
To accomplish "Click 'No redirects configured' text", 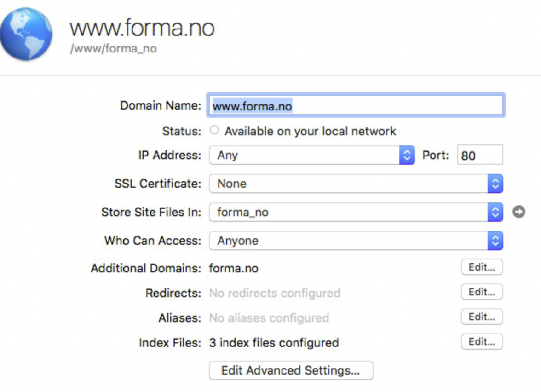I will coord(275,293).
